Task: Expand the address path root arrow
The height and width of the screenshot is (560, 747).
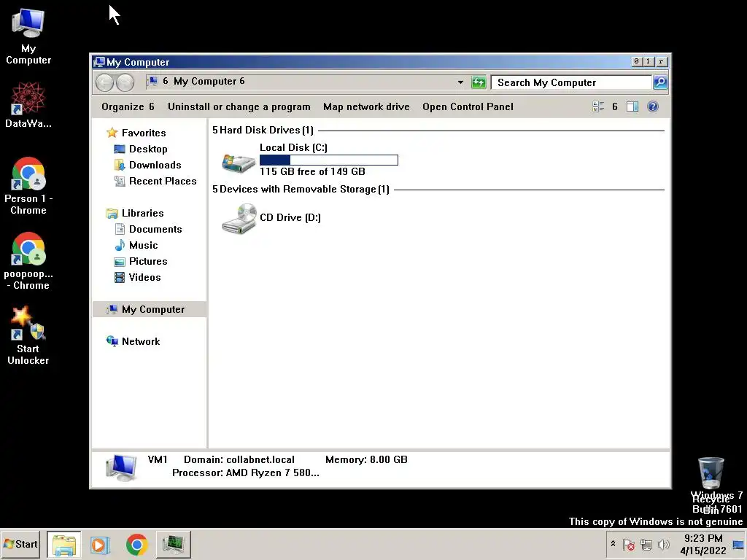Action: (x=166, y=81)
